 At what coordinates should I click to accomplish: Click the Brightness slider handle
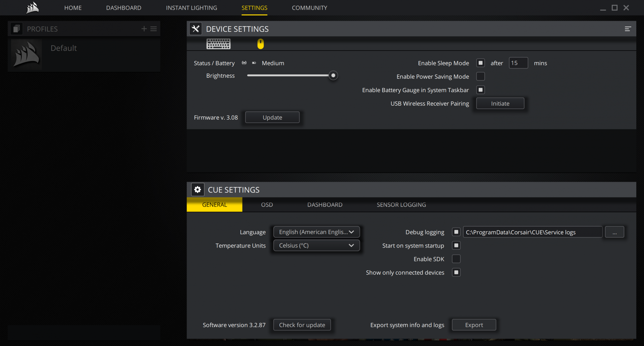333,75
